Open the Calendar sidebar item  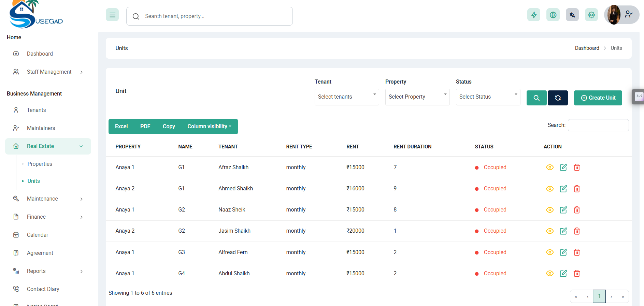click(48, 235)
